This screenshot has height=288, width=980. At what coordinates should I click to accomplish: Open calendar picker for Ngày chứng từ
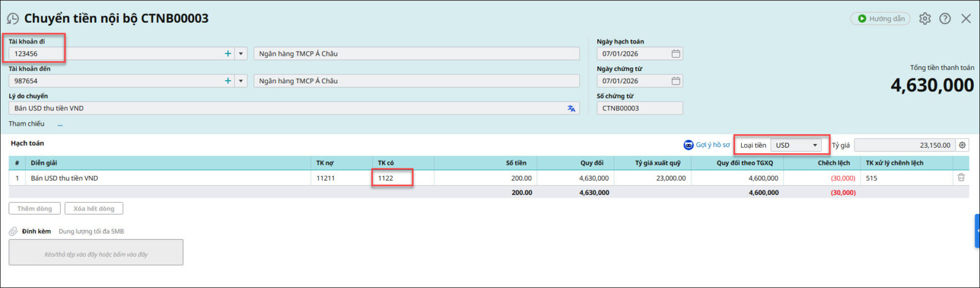coord(676,81)
